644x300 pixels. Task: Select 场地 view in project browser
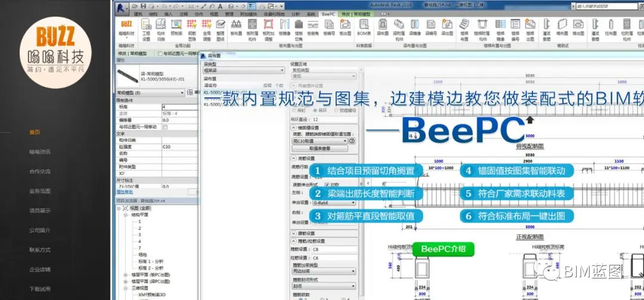pos(143,255)
